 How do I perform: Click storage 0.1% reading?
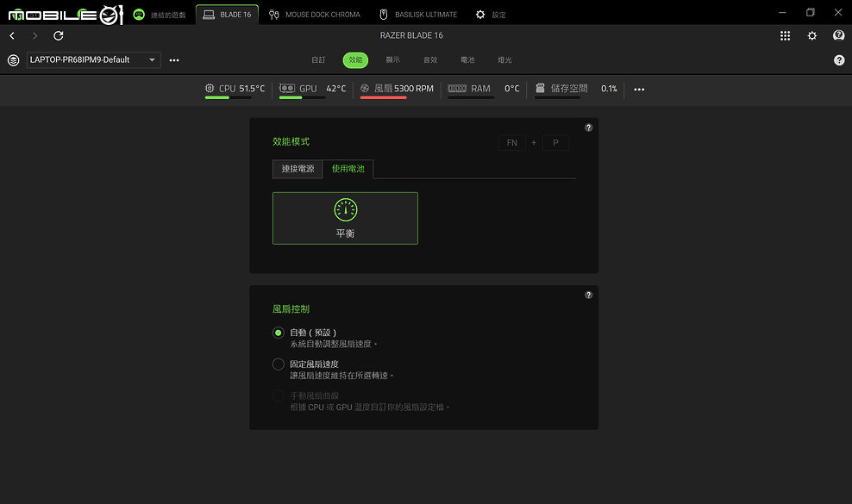(x=609, y=89)
